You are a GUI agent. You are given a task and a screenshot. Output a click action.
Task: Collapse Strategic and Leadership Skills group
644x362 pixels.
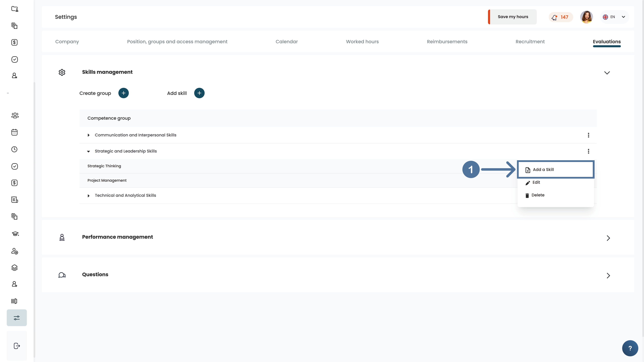tap(89, 151)
